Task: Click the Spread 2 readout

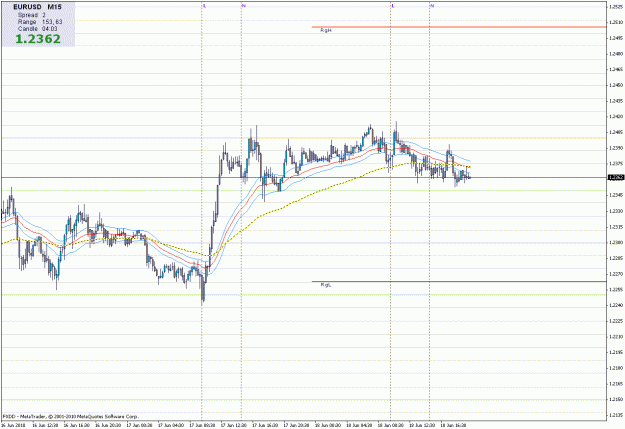Action: coord(31,15)
